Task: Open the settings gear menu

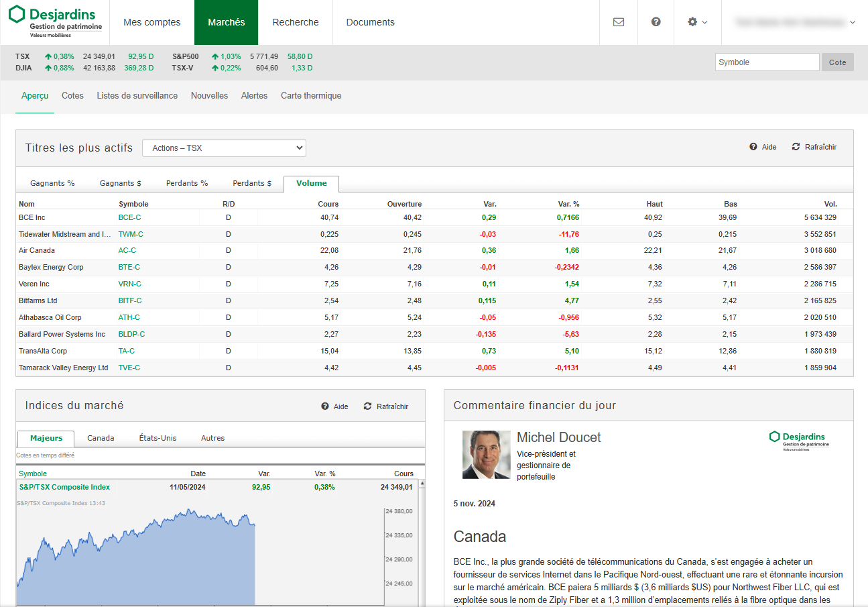Action: pyautogui.click(x=698, y=22)
